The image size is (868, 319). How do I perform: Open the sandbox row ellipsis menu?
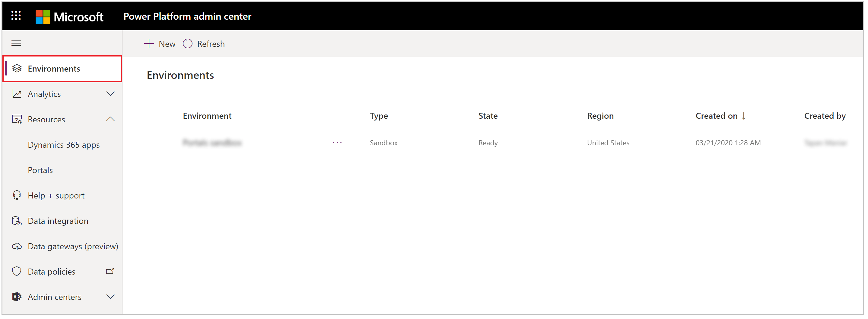click(x=337, y=143)
